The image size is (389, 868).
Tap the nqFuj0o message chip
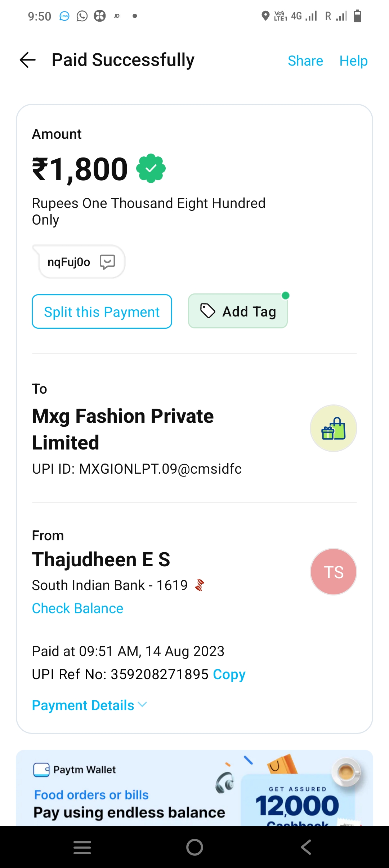pos(69,262)
